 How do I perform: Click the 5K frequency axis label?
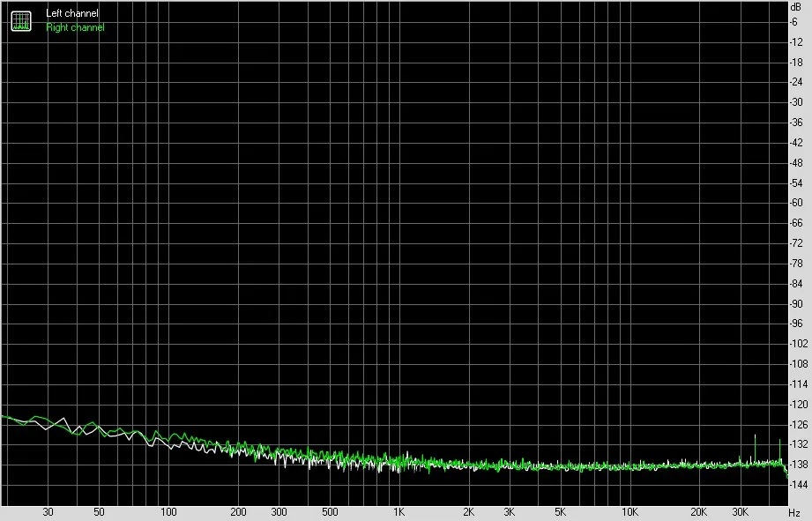click(560, 512)
